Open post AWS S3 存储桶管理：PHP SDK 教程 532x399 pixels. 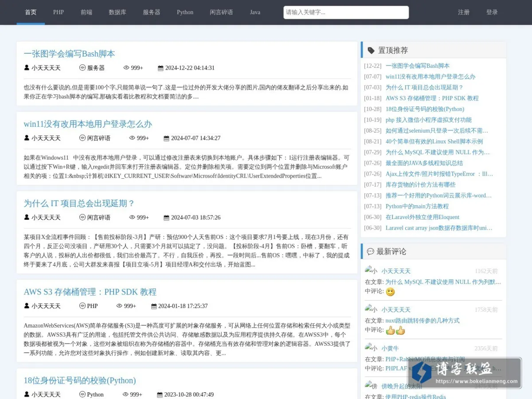[x=90, y=292]
